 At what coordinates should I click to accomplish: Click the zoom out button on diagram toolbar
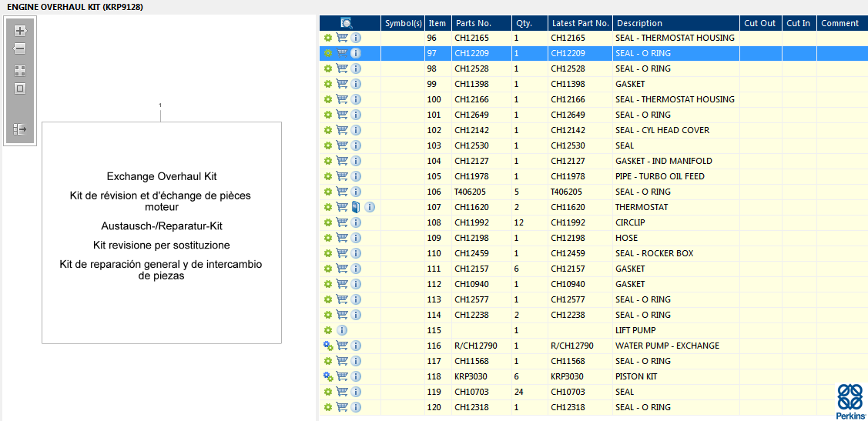click(20, 48)
